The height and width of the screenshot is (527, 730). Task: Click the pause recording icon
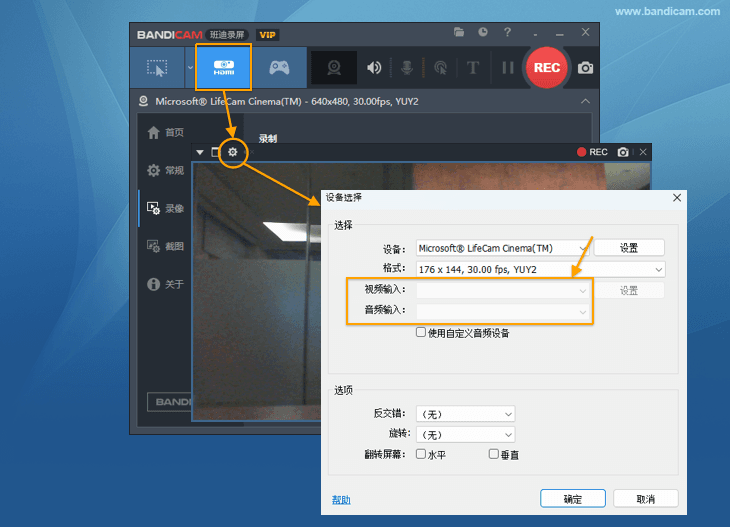508,68
